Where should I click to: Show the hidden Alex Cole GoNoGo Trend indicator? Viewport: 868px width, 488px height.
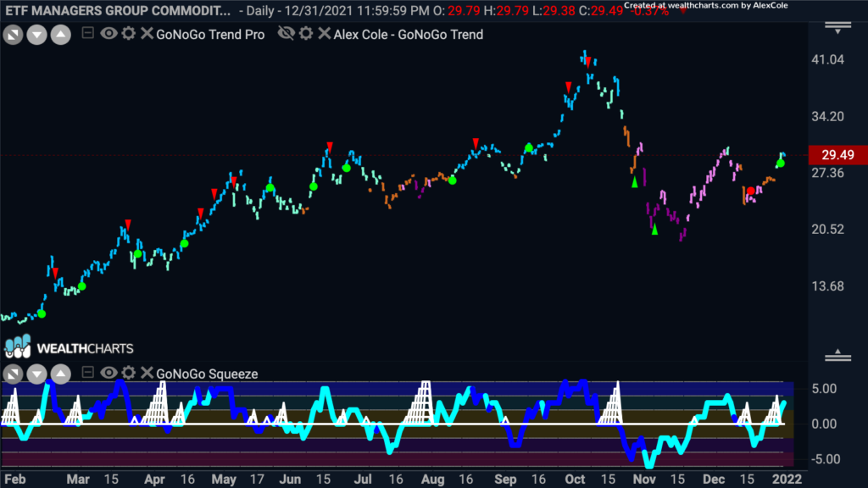[x=287, y=33]
